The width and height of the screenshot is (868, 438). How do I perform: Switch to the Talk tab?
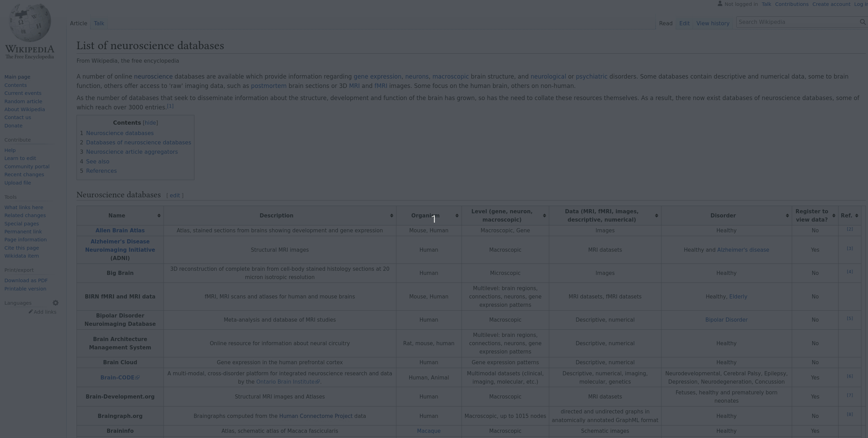pyautogui.click(x=99, y=24)
